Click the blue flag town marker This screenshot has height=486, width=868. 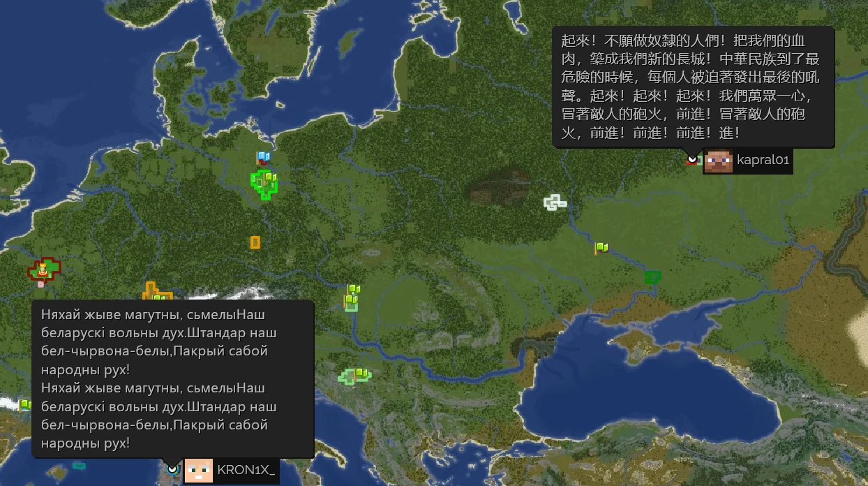click(x=263, y=157)
